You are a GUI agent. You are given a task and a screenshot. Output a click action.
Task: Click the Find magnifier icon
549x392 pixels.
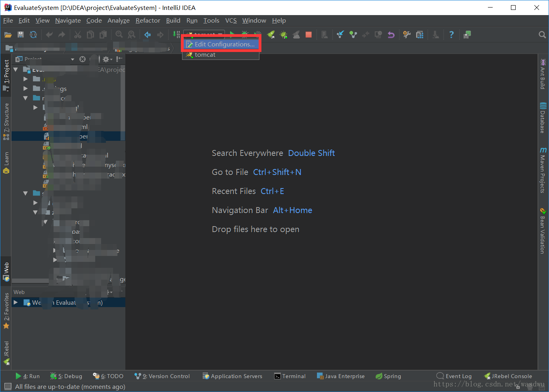coord(119,35)
